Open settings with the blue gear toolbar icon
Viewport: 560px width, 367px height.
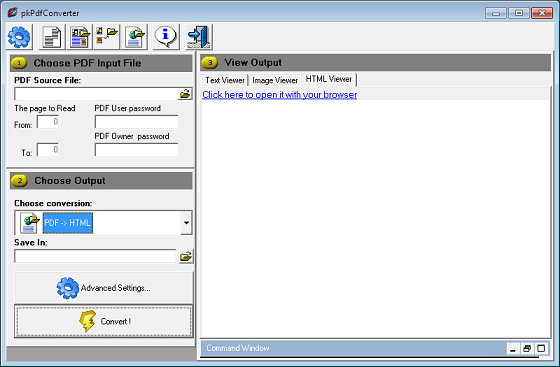coord(19,37)
